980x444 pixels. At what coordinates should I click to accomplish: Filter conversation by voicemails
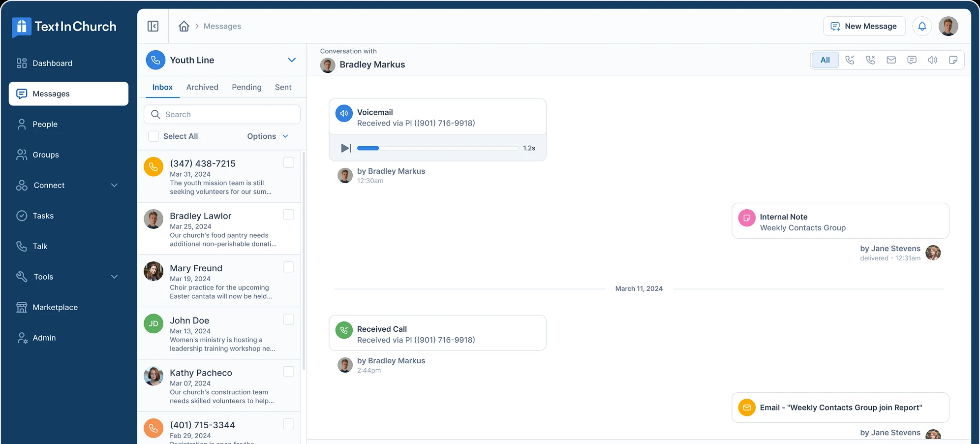click(x=933, y=60)
